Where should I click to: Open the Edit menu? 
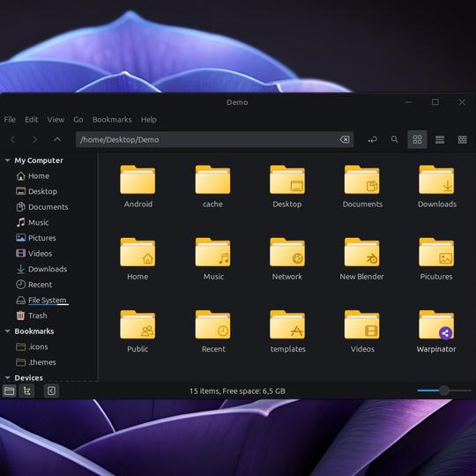tap(32, 120)
